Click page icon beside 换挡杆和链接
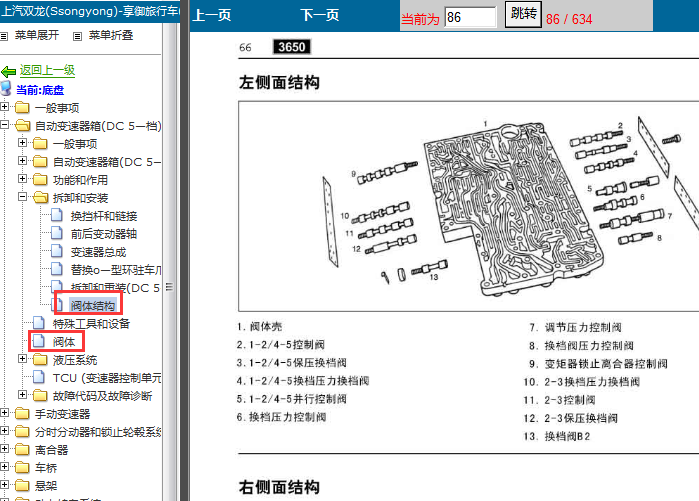 [x=57, y=215]
